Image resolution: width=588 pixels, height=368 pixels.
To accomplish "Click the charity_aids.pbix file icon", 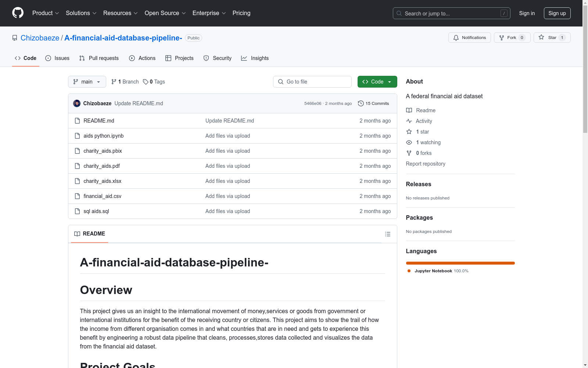I will pyautogui.click(x=77, y=151).
